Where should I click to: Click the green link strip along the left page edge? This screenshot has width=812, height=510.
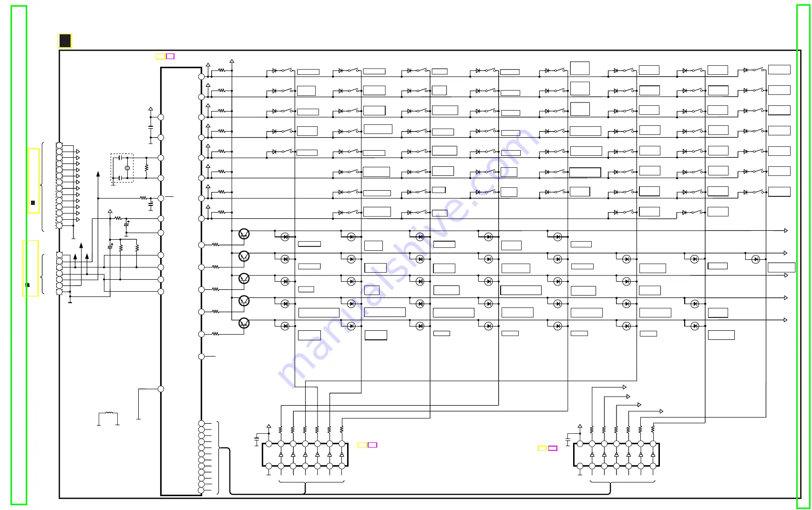[x=19, y=255]
